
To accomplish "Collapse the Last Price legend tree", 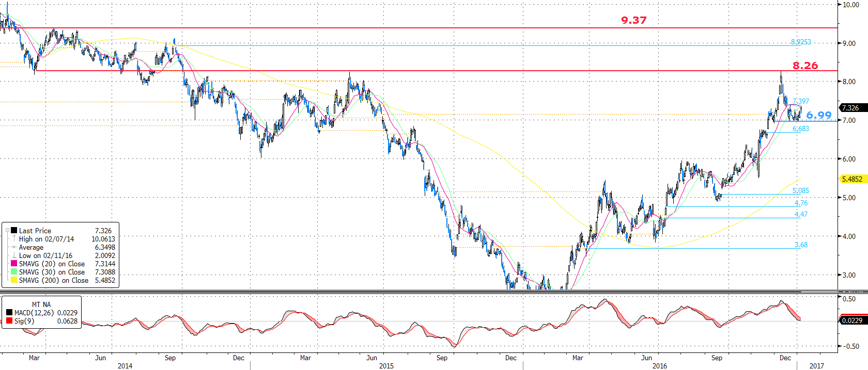I will click(7, 231).
